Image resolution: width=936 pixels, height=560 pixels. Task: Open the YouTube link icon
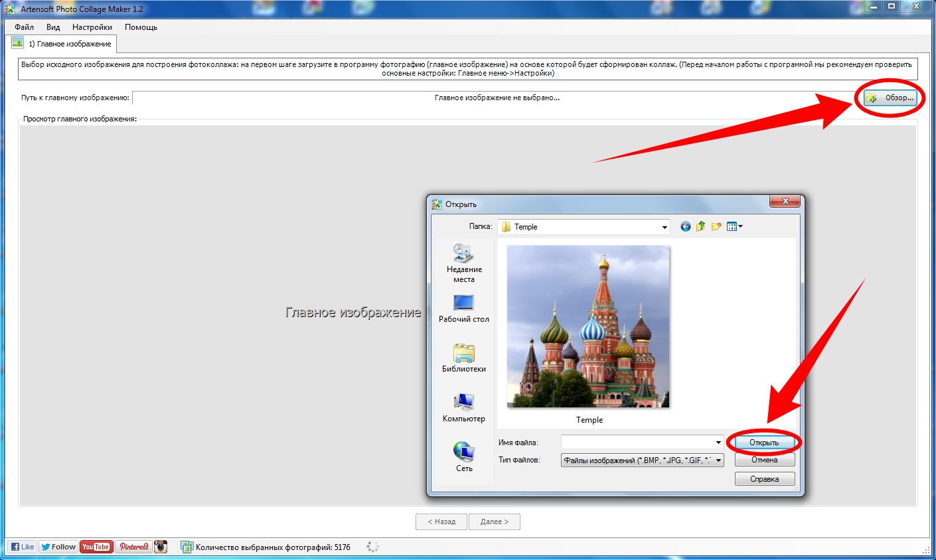(96, 547)
